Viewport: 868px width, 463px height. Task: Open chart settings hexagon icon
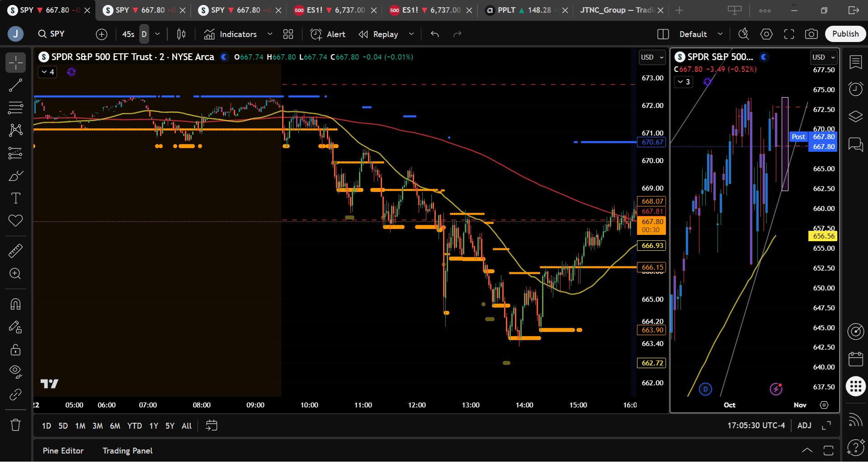(x=766, y=34)
